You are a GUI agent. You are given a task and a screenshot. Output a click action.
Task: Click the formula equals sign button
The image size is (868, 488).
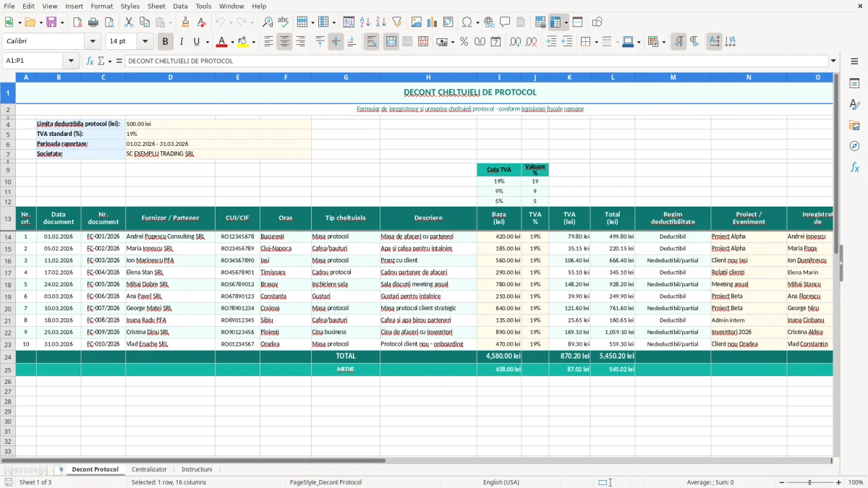click(119, 61)
